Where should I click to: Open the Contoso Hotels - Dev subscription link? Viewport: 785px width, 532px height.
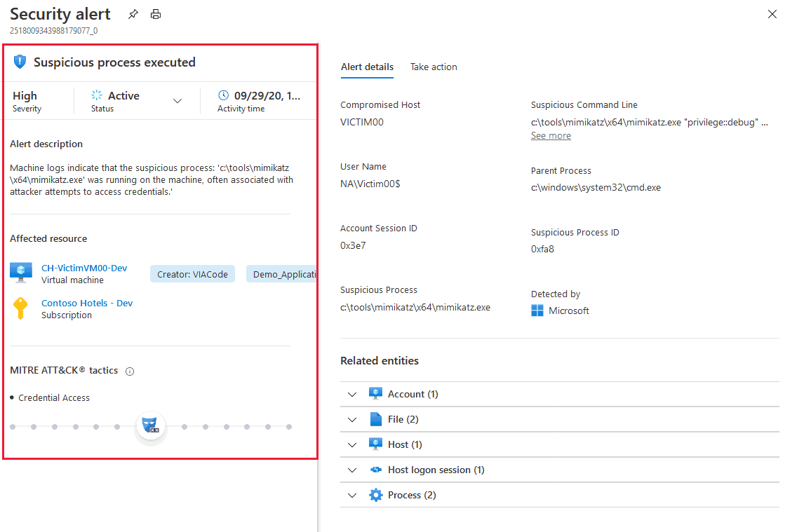tap(87, 303)
